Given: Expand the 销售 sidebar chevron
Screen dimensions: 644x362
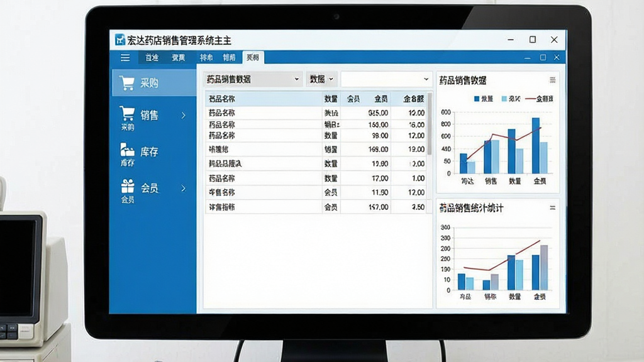Looking at the screenshot, I should (184, 116).
